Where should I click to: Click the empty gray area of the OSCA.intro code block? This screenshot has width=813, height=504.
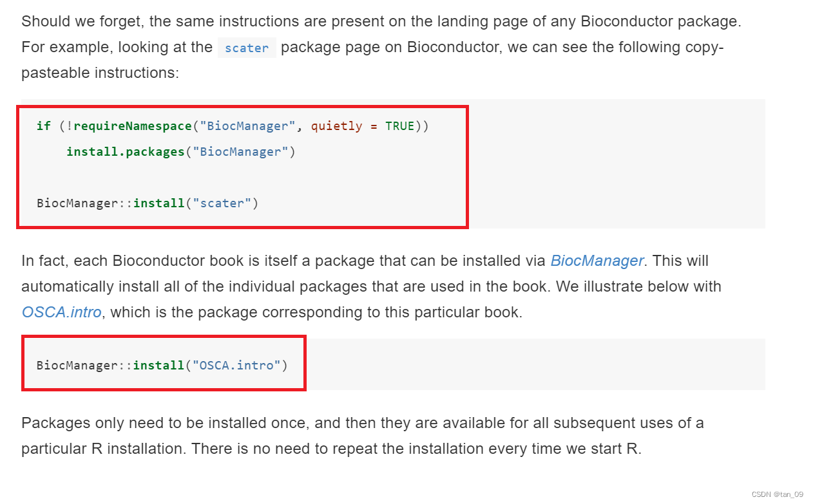pos(535,364)
